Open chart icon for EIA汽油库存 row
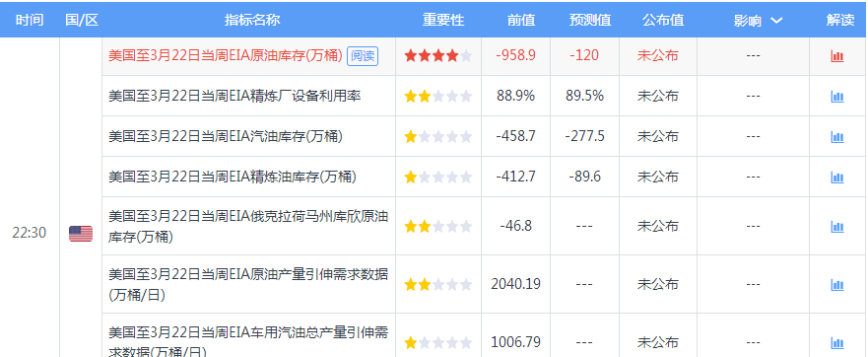The width and height of the screenshot is (868, 357). pyautogui.click(x=837, y=137)
